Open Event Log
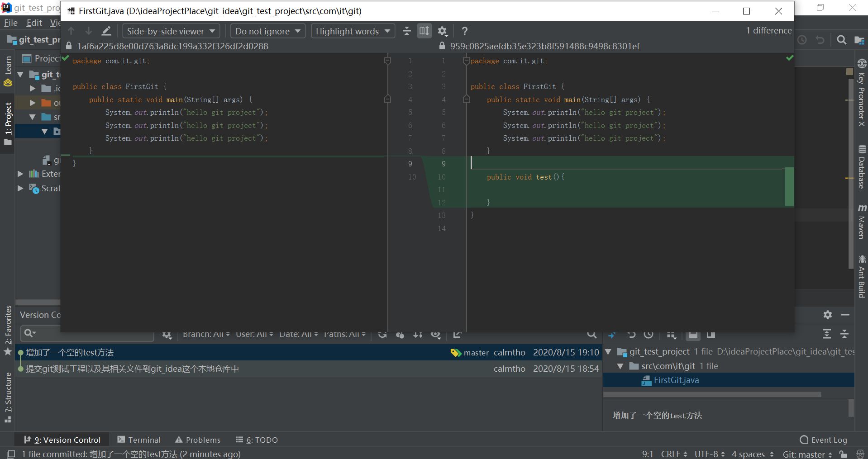 pos(823,440)
